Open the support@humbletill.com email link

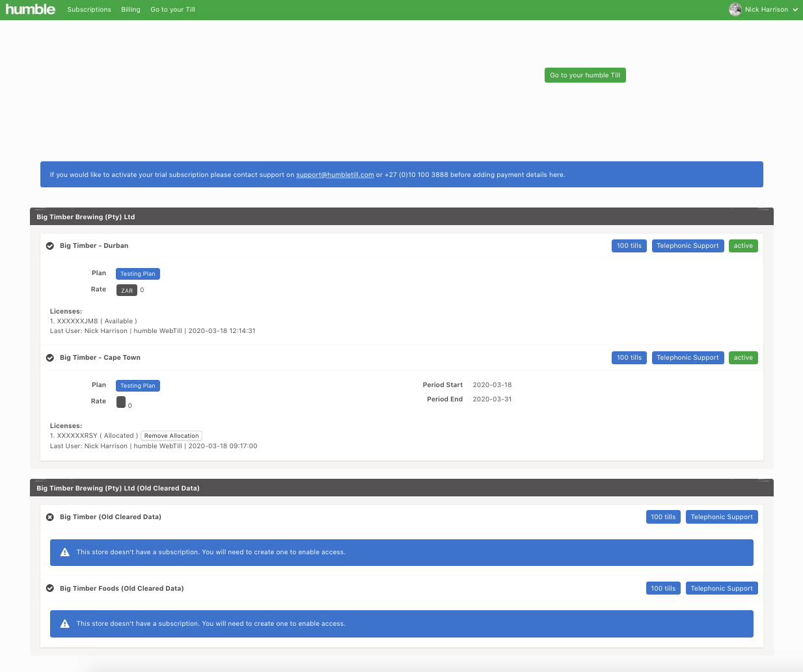335,175
